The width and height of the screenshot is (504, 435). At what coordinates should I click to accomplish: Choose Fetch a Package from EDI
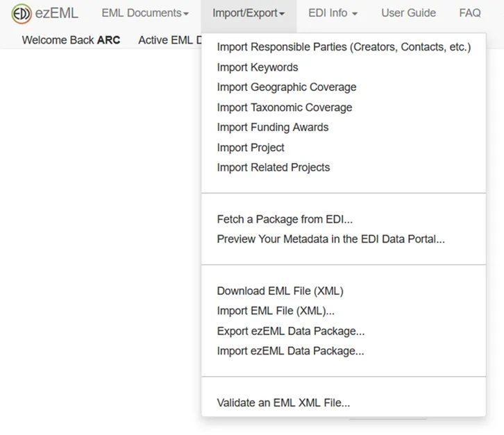click(x=344, y=219)
